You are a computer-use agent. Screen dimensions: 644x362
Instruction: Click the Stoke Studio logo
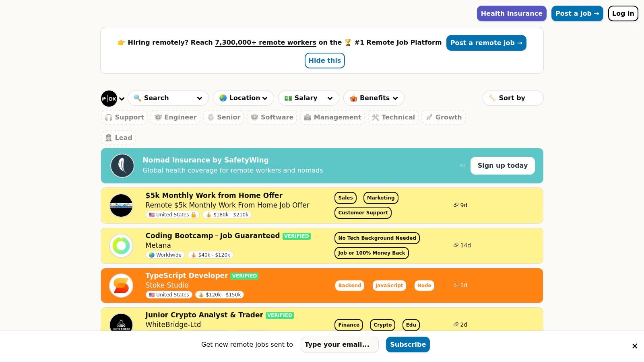point(121,286)
